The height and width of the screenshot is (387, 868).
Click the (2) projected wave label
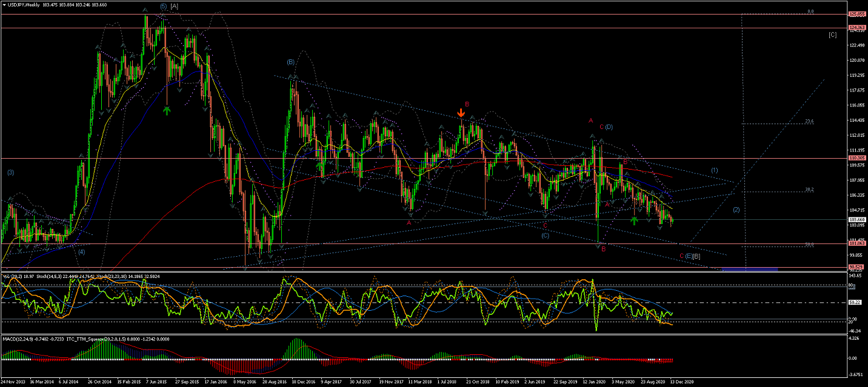736,210
